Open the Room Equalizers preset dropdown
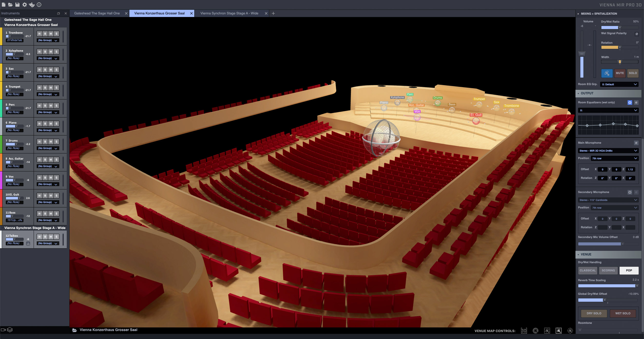This screenshot has width=644, height=339. [x=608, y=110]
